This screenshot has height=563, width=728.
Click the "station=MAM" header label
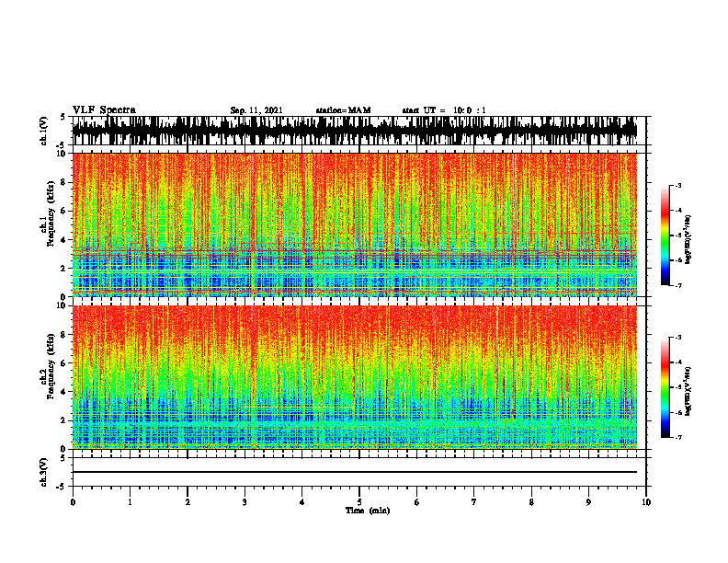[343, 110]
